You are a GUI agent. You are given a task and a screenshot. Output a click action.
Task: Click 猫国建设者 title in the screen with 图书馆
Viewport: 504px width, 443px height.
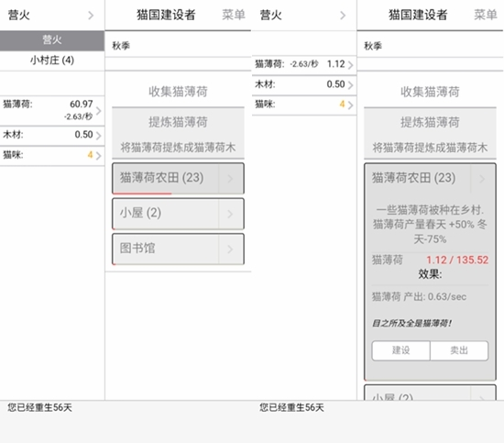[x=166, y=15]
